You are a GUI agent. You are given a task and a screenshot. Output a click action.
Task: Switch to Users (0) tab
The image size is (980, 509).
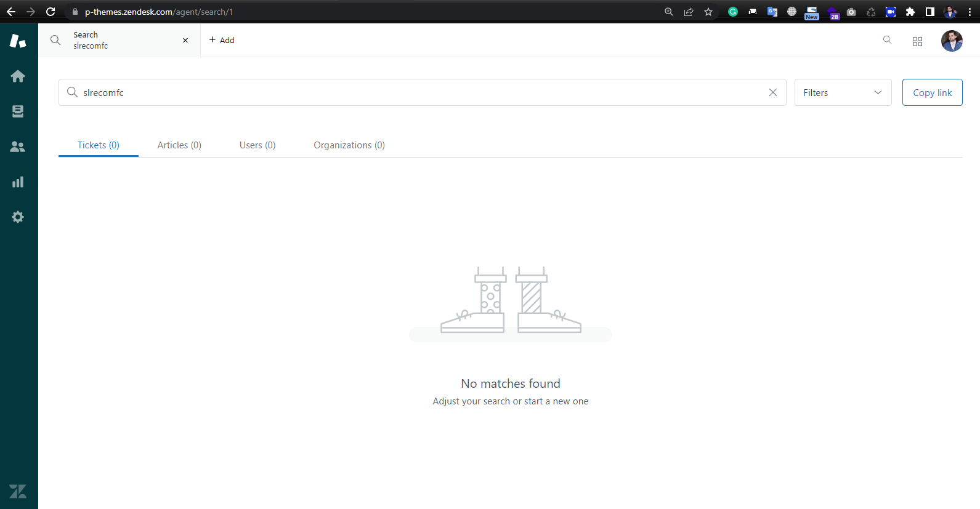coord(257,145)
